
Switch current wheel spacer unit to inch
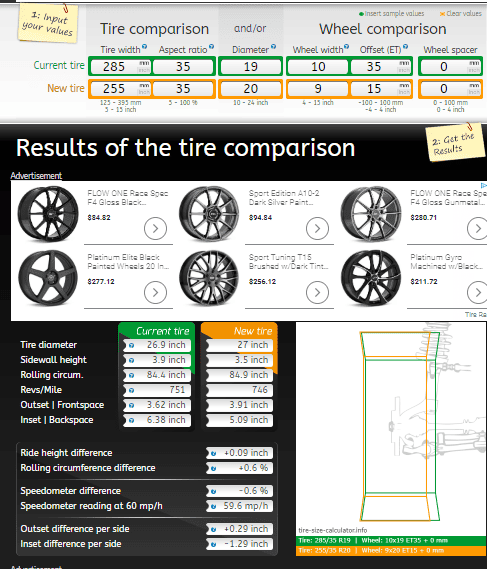[474, 70]
